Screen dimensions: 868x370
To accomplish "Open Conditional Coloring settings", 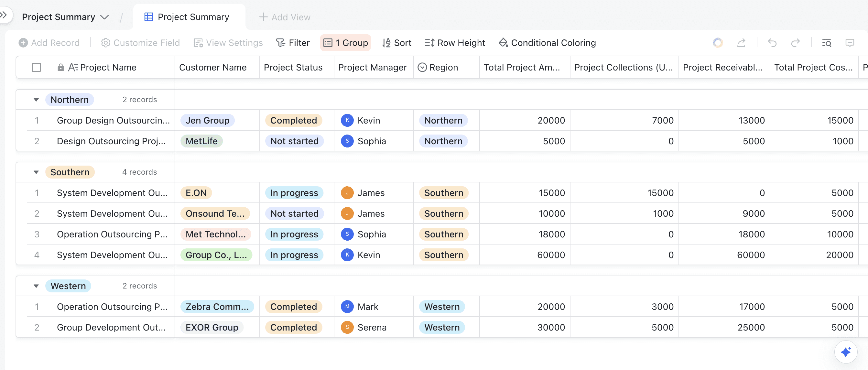I will coord(547,43).
